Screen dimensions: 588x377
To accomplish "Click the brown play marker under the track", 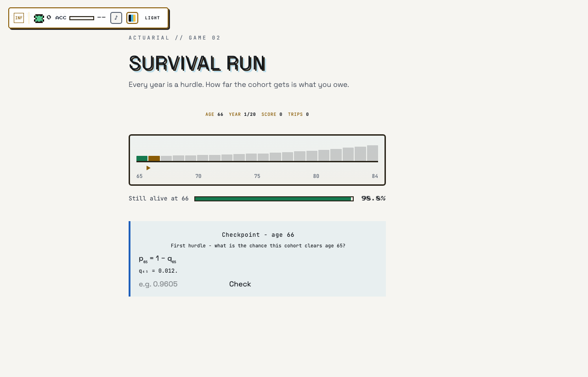I will click(148, 168).
